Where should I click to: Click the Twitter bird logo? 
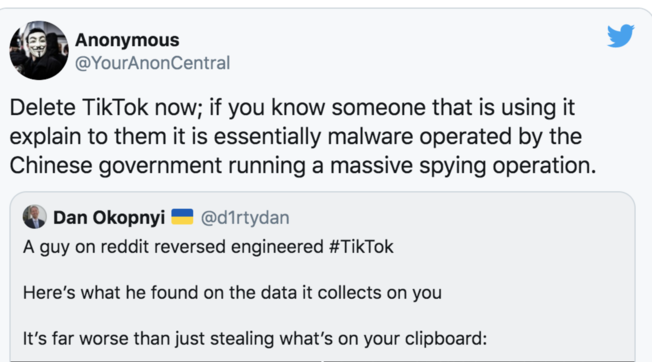point(620,36)
